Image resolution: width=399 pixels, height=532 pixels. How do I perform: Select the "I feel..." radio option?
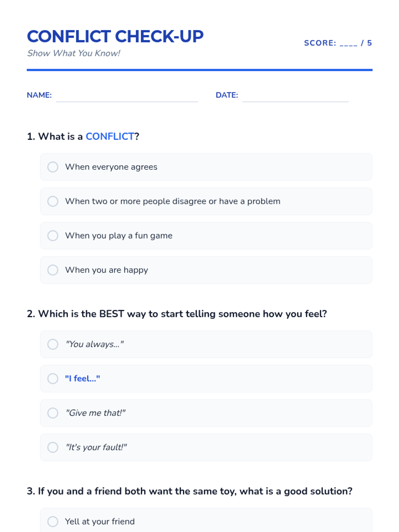(53, 378)
